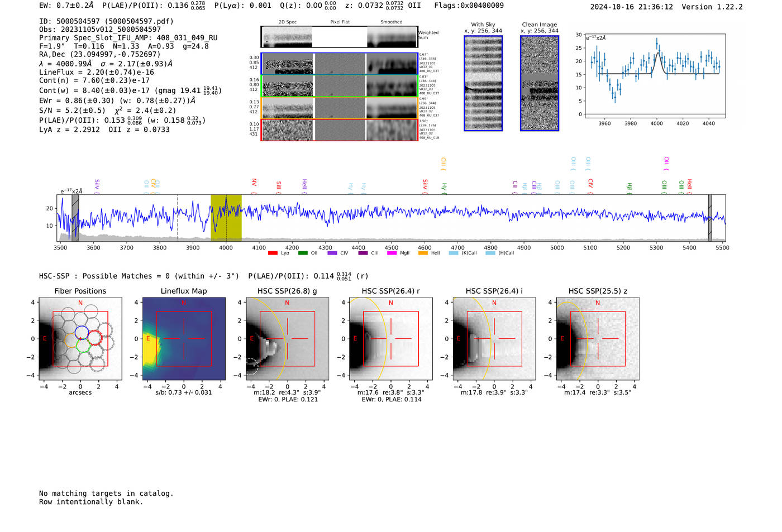Click the blue fiber circle in Fiber Positions
Image resolution: width=782 pixels, height=532 pixels.
pos(82,332)
